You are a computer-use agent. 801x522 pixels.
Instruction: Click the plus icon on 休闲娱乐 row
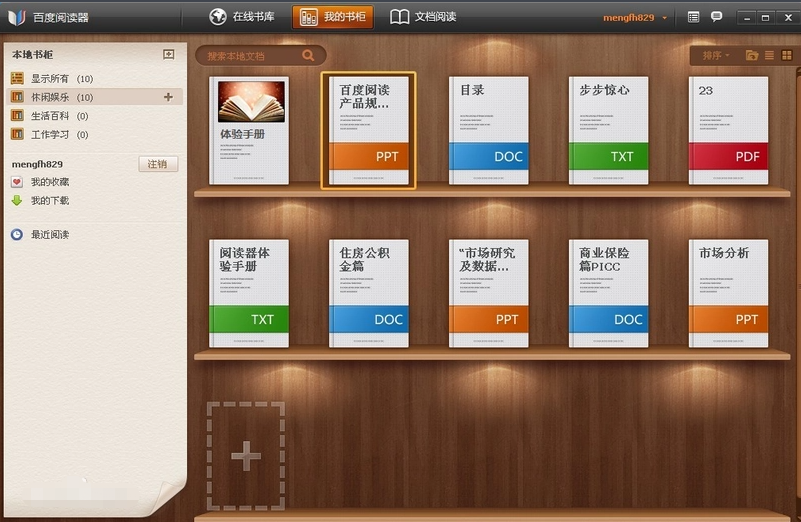pyautogui.click(x=168, y=97)
